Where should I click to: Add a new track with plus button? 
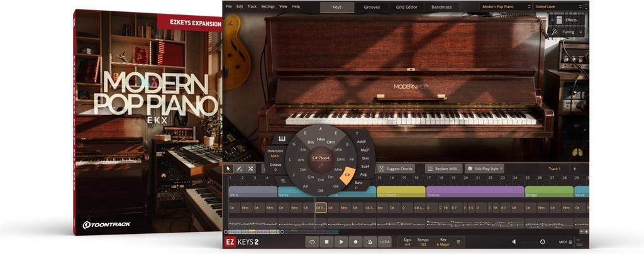(x=575, y=168)
